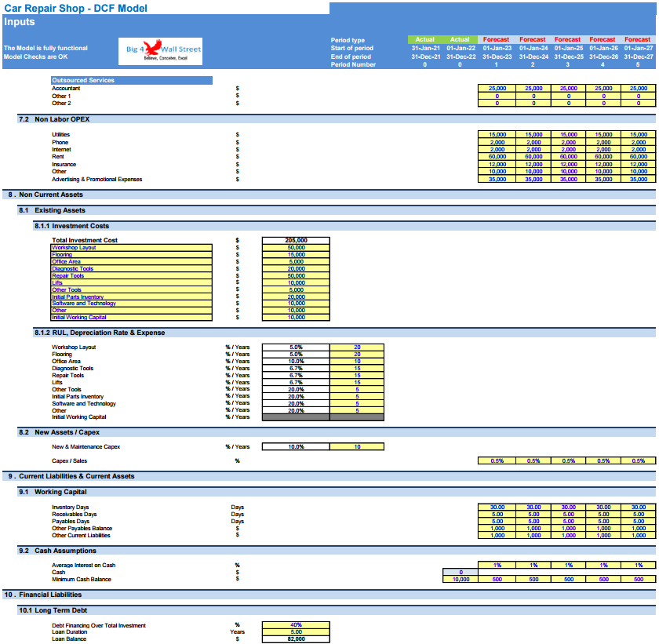Viewport: 659px width, 644px height.
Task: Click Payables Days 5.00 for period 3
Action: [x=569, y=521]
